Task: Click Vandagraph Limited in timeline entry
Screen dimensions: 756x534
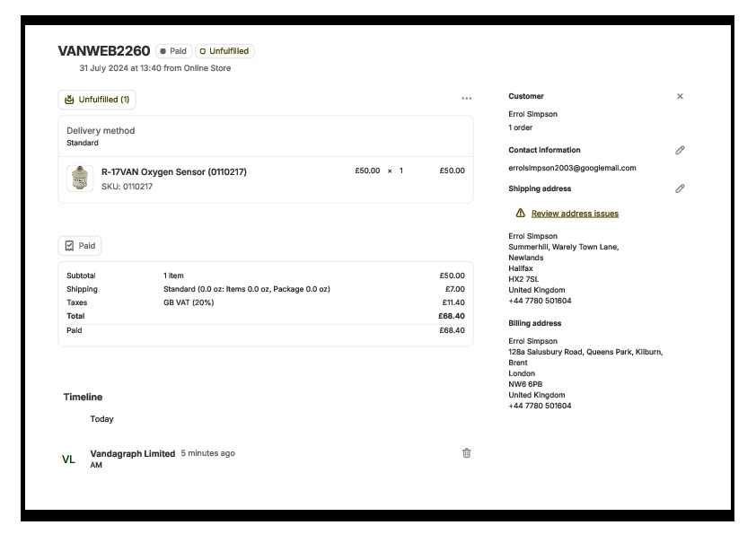Action: [132, 453]
